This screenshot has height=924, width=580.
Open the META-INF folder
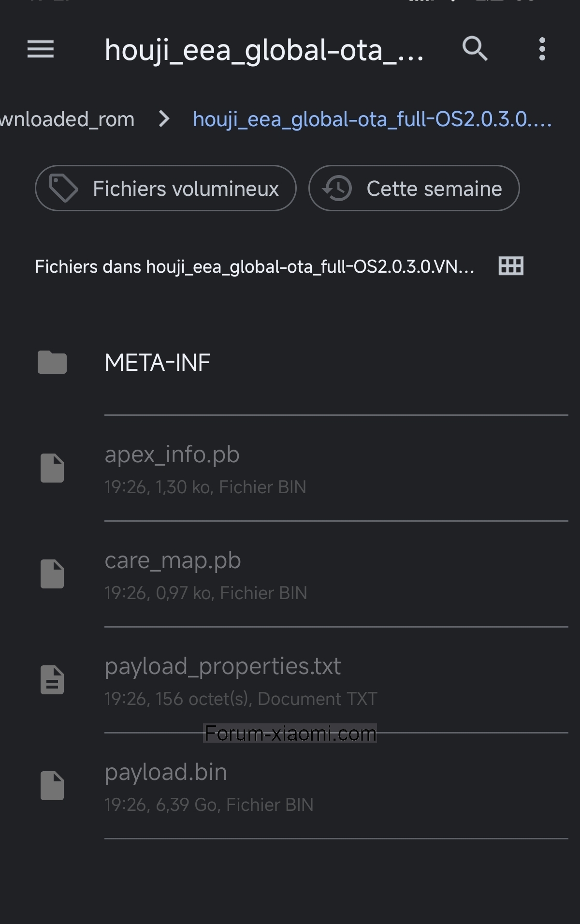point(158,363)
